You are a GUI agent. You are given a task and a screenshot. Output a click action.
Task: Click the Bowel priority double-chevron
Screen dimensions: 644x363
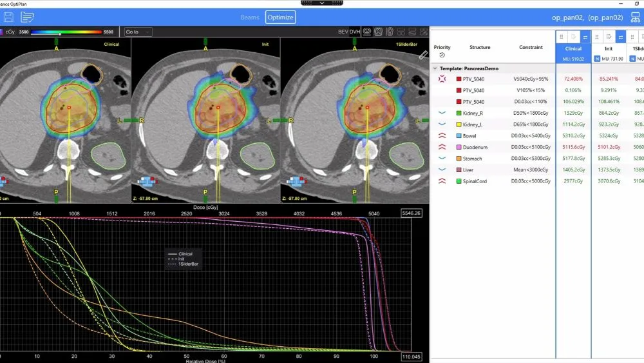[442, 135]
